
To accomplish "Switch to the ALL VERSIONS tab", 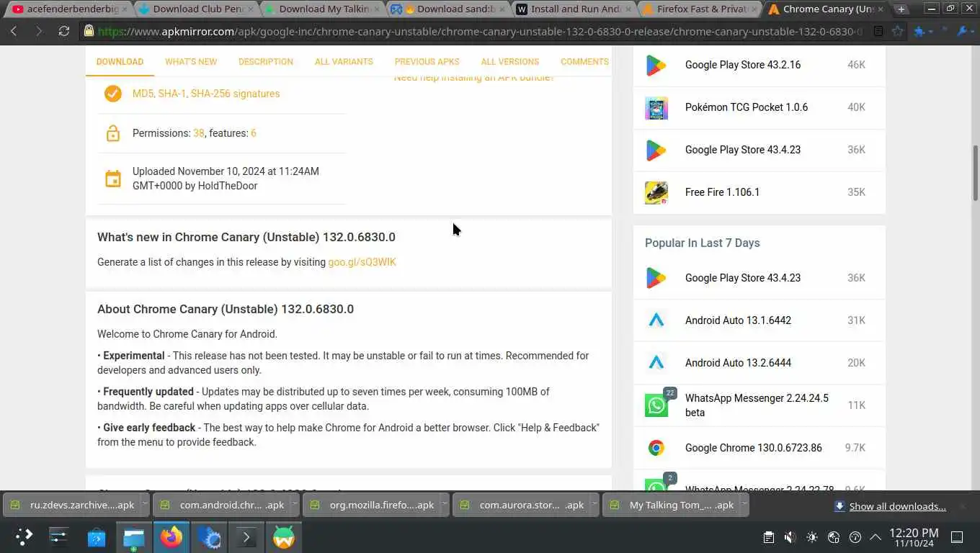I will [510, 62].
